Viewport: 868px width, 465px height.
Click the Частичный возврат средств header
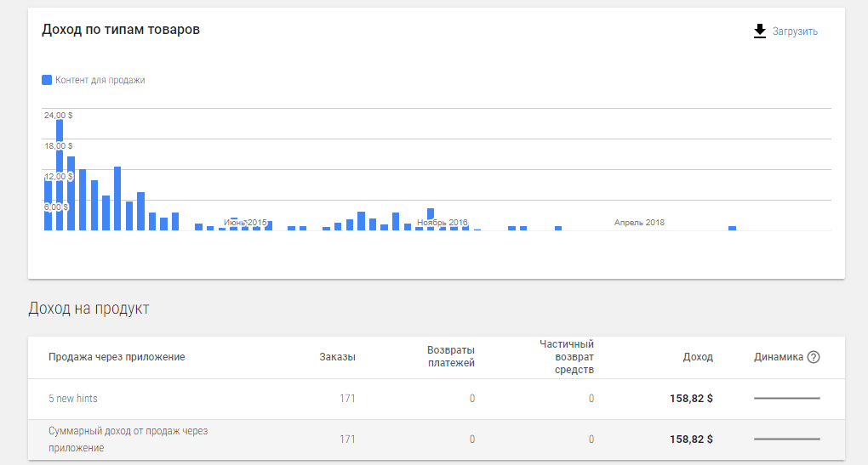[566, 357]
